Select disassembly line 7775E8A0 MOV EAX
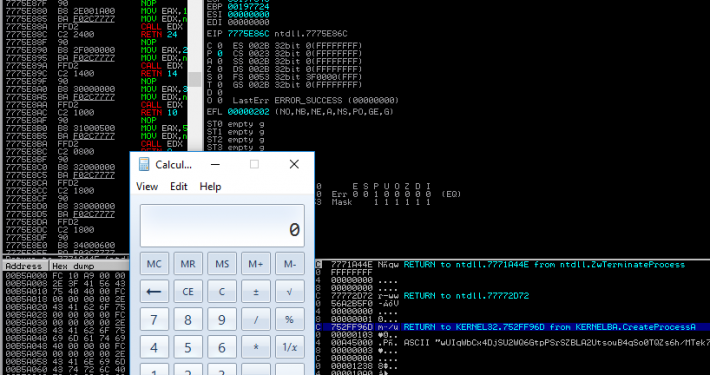 (x=95, y=89)
